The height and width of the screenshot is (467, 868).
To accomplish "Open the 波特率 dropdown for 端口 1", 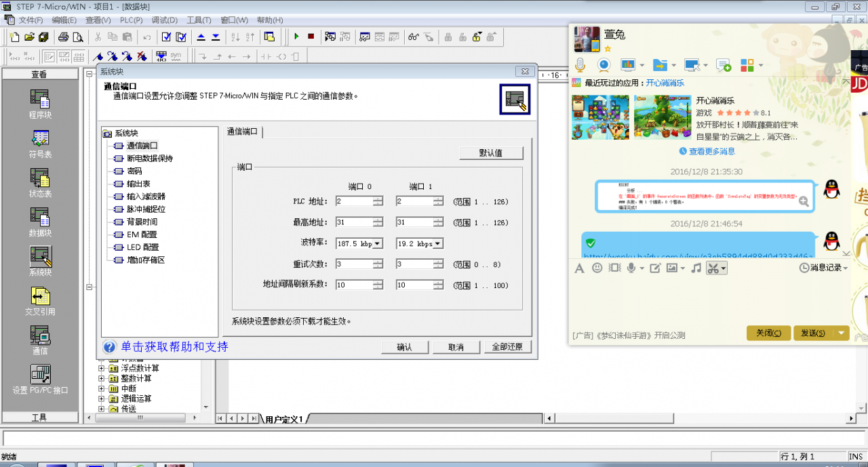I will [x=438, y=243].
